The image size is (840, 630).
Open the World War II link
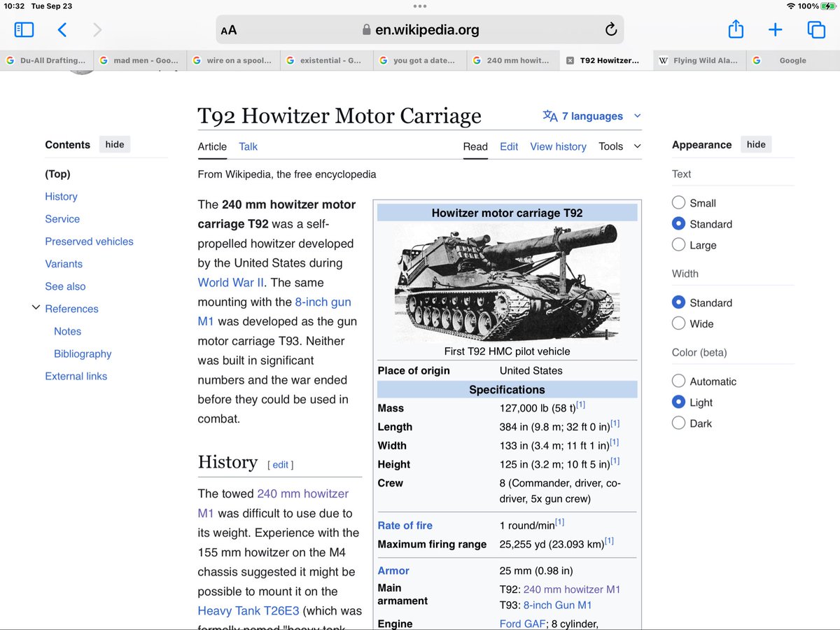point(232,283)
